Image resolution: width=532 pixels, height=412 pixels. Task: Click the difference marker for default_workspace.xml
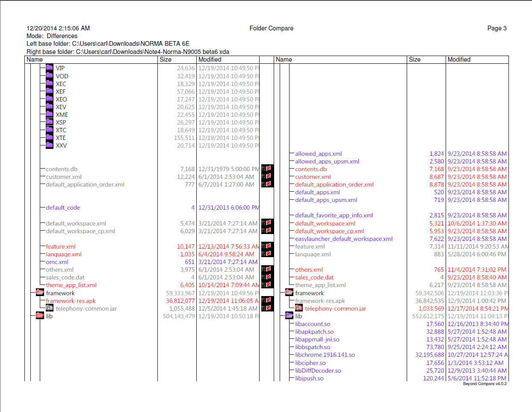(267, 223)
